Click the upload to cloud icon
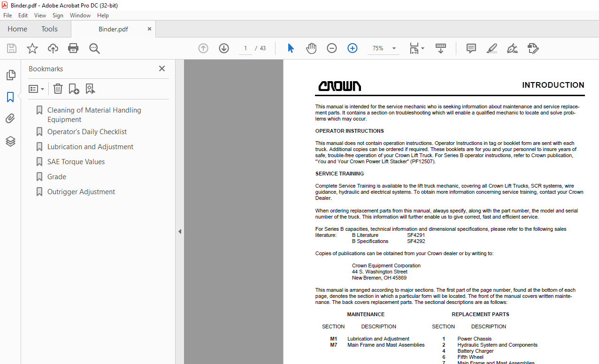Viewport: 599px width, 364px height. [53, 48]
